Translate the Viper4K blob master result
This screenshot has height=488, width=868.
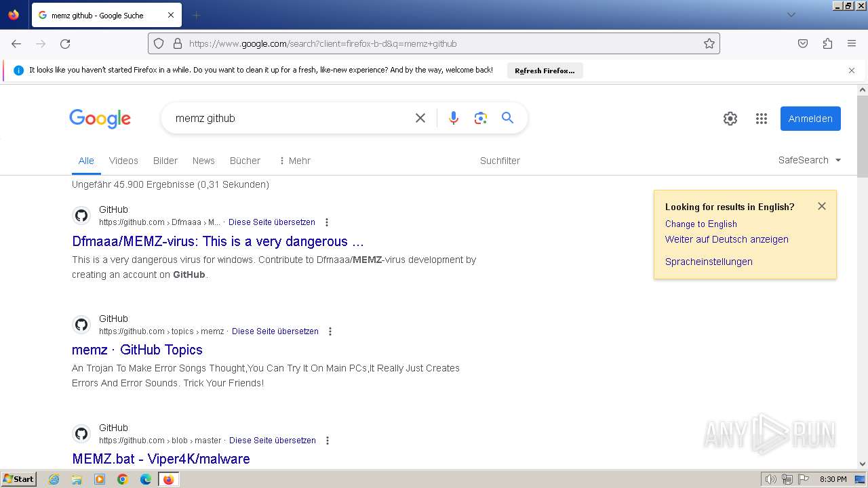coord(273,441)
